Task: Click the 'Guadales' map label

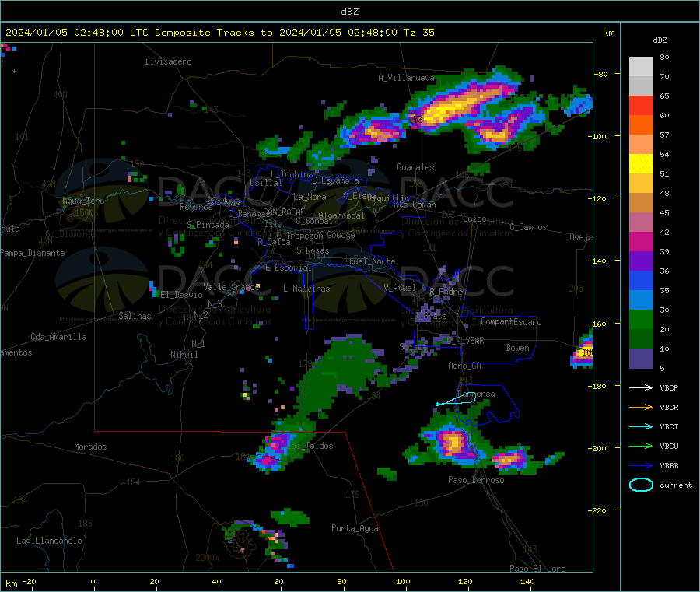Action: [415, 167]
